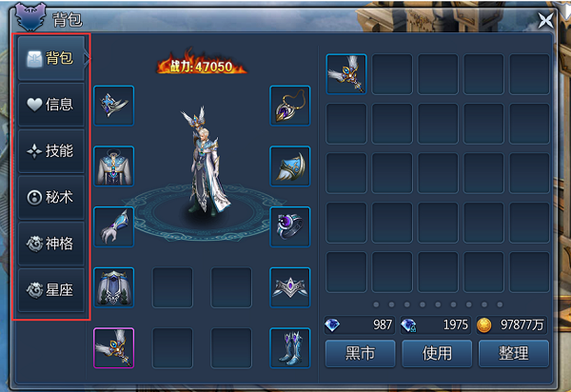Select winged staff item in inventory grid
Image resolution: width=571 pixels, height=392 pixels.
point(346,74)
